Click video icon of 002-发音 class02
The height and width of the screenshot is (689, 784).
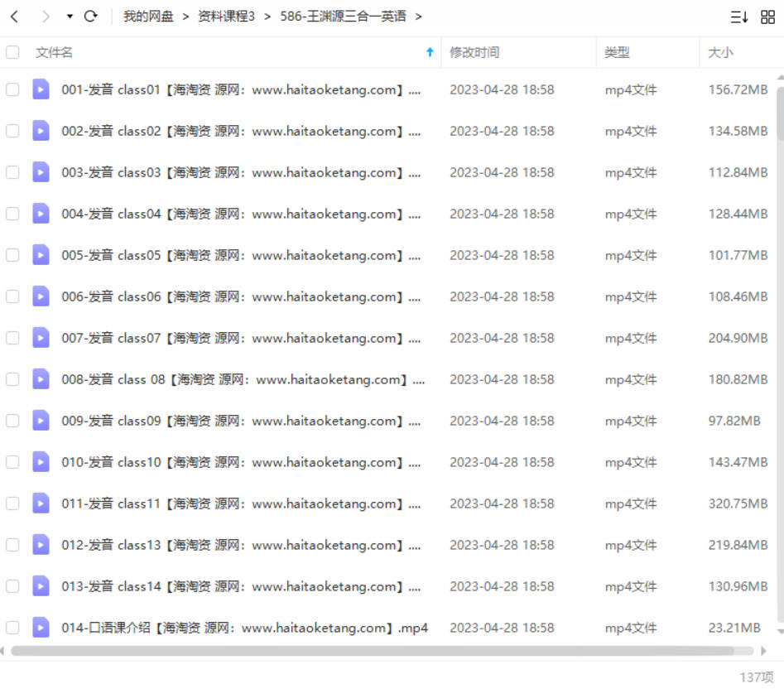click(41, 131)
